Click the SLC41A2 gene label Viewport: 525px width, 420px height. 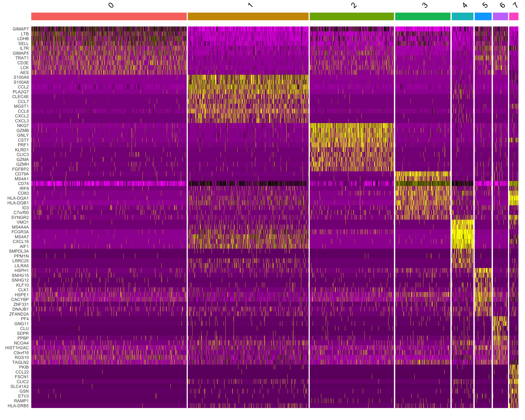[x=20, y=386]
